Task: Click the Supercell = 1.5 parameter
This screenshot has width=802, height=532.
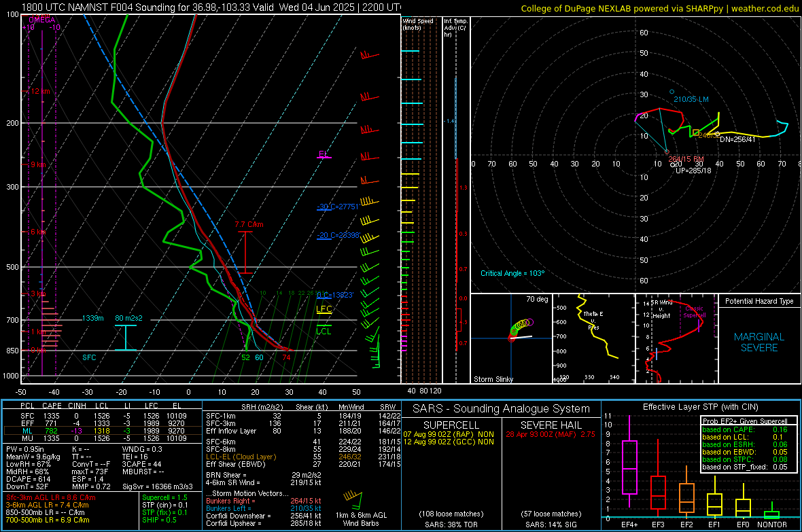Action: click(164, 497)
